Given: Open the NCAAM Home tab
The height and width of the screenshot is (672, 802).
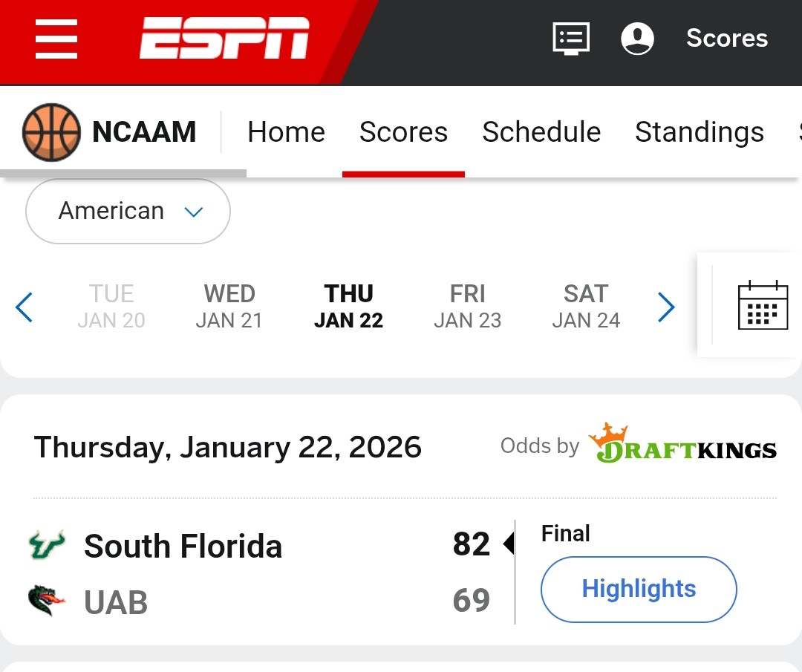Looking at the screenshot, I should point(286,132).
